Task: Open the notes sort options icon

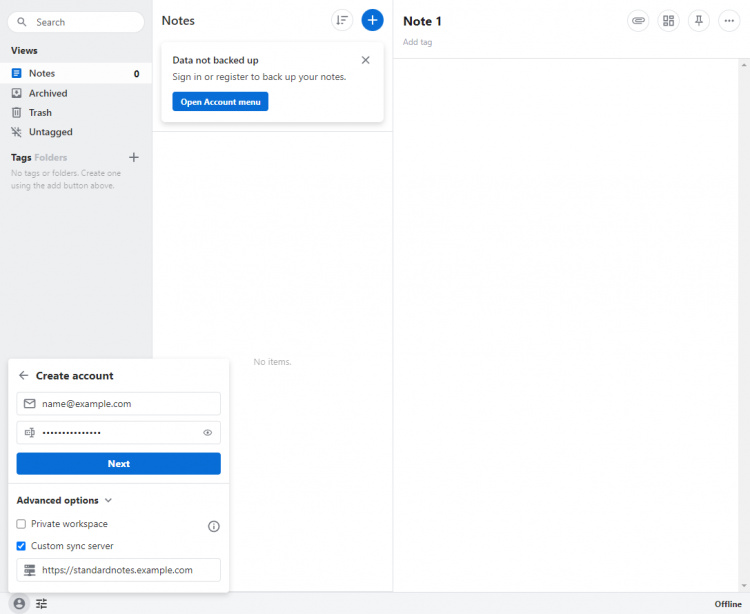Action: click(342, 20)
